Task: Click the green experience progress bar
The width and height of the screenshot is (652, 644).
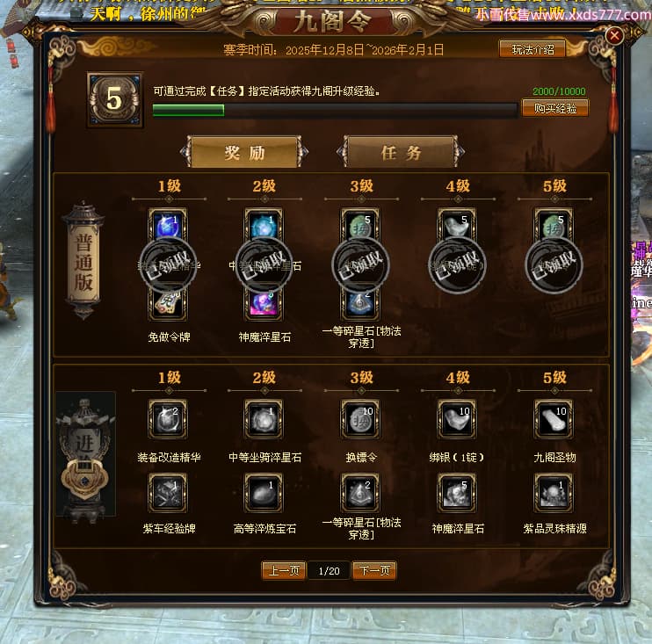Action: (335, 110)
